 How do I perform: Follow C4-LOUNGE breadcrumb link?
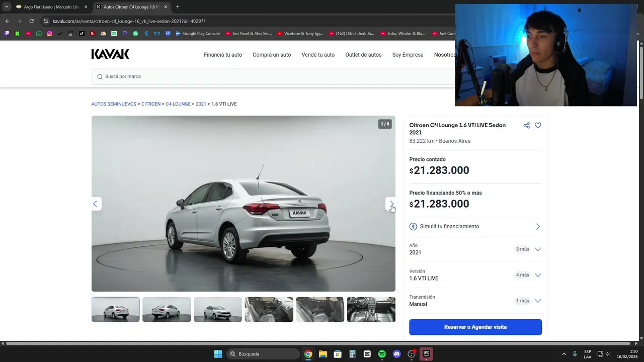point(178,104)
